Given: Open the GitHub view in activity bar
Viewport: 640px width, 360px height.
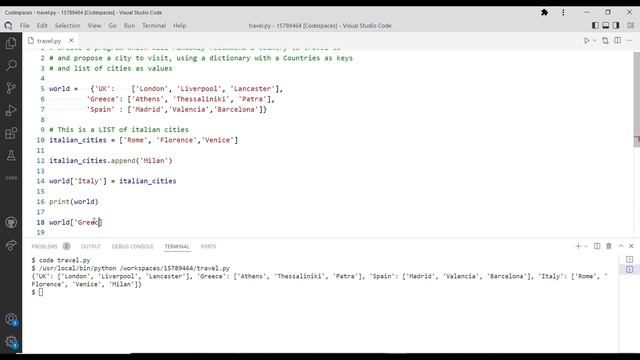Looking at the screenshot, I should pos(11,222).
